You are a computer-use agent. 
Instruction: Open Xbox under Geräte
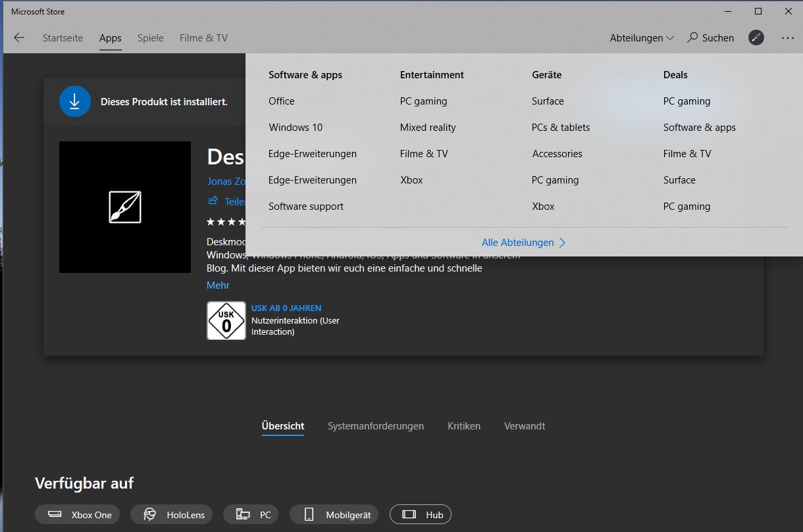pos(543,206)
